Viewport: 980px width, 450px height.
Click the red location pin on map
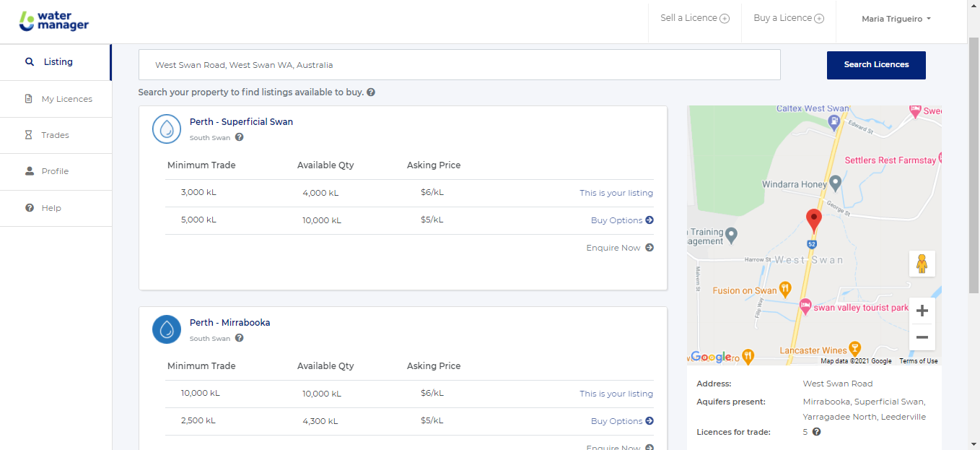click(x=814, y=220)
